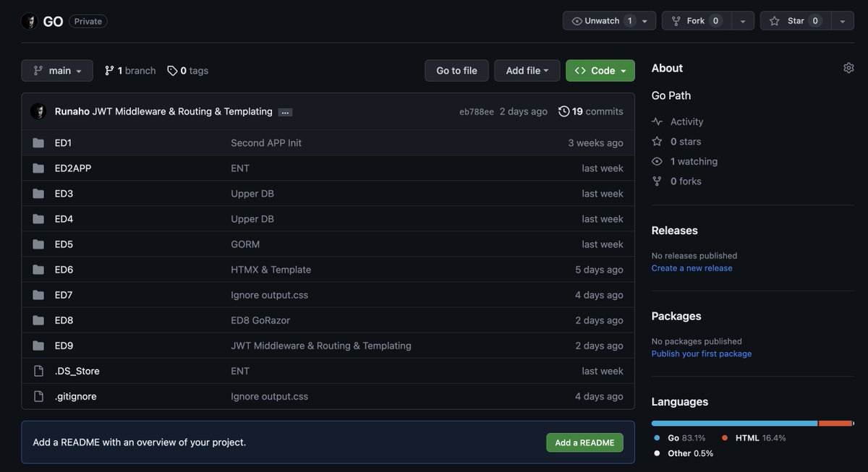Image resolution: width=868 pixels, height=472 pixels.
Task: Open the Fork options dropdown arrow
Action: pyautogui.click(x=743, y=21)
